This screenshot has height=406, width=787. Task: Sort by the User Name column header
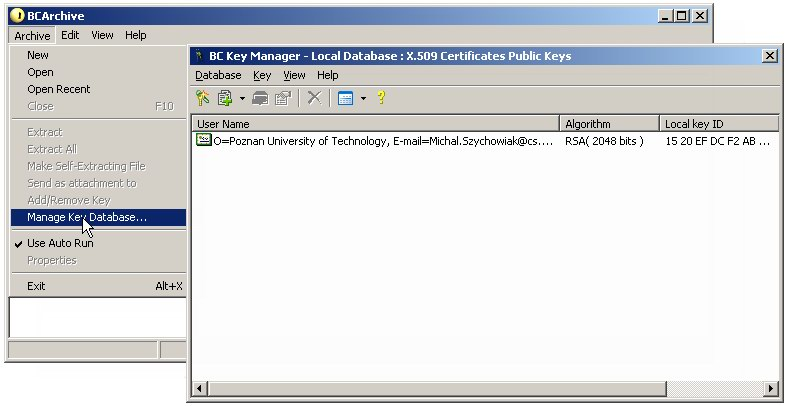point(375,124)
